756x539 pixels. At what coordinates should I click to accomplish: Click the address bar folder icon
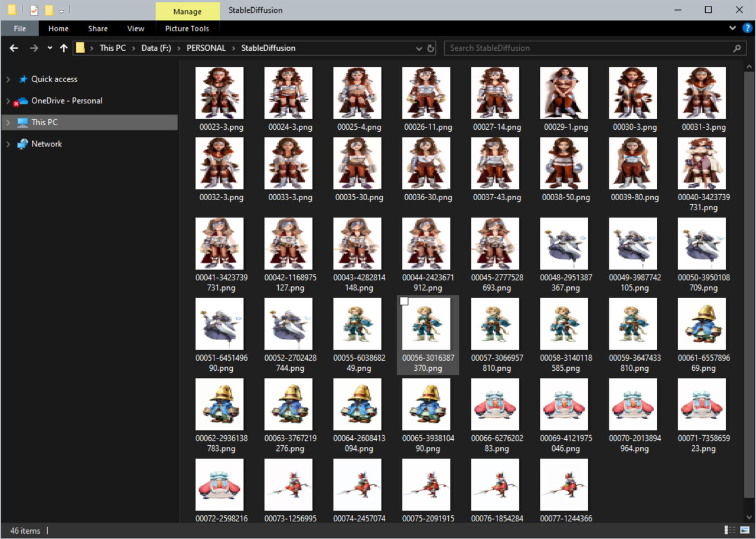pos(81,48)
